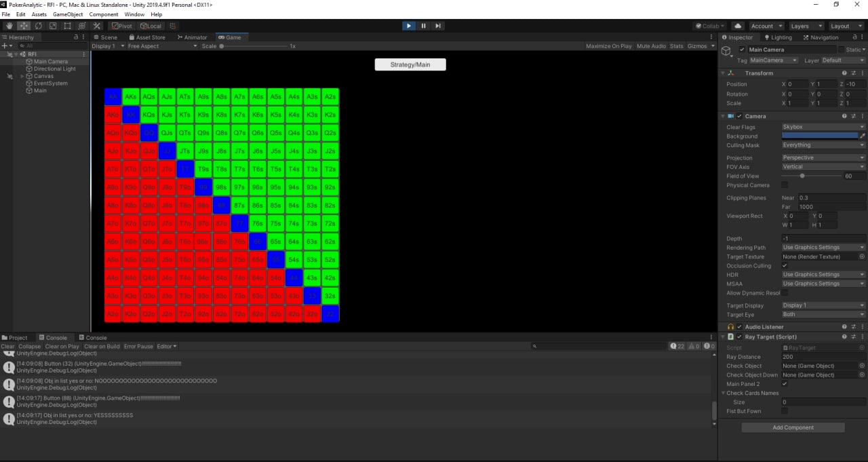Viewport: 868px width, 462px height.
Task: Toggle Main Camera active checkbox
Action: pos(742,50)
